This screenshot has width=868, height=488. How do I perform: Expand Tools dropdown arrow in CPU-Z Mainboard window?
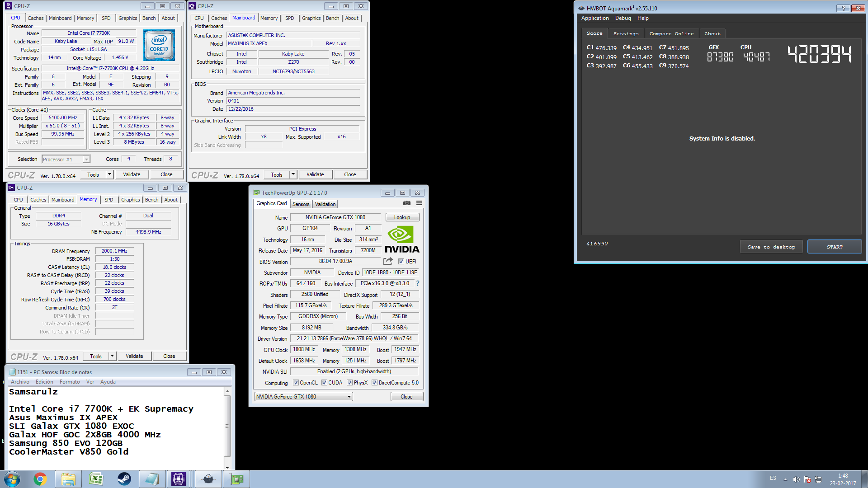coord(293,174)
